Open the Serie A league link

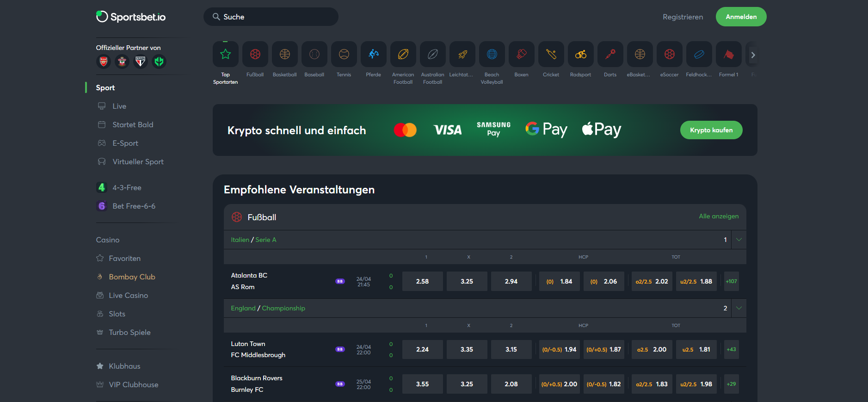tap(266, 240)
